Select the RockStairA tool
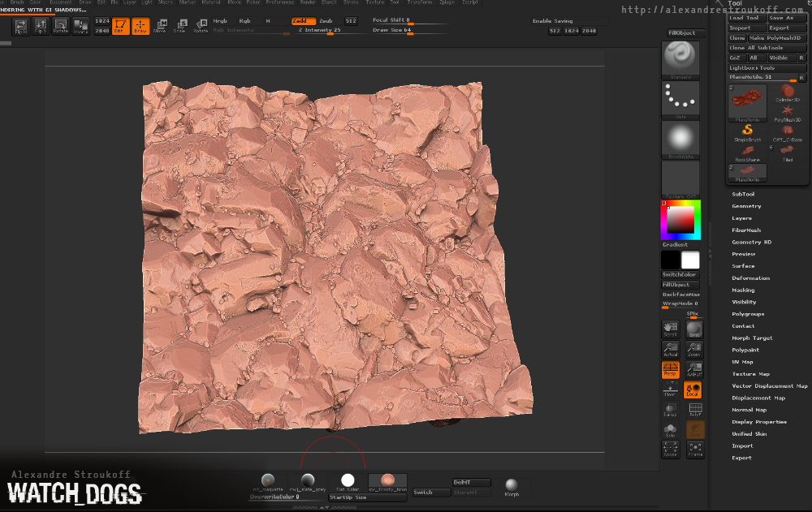This screenshot has height=512, width=812. point(747,153)
